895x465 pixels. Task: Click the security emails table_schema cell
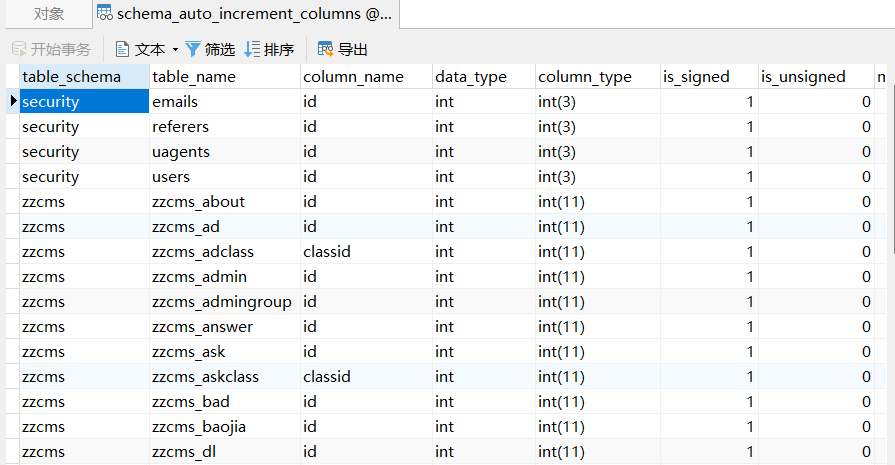click(50, 102)
